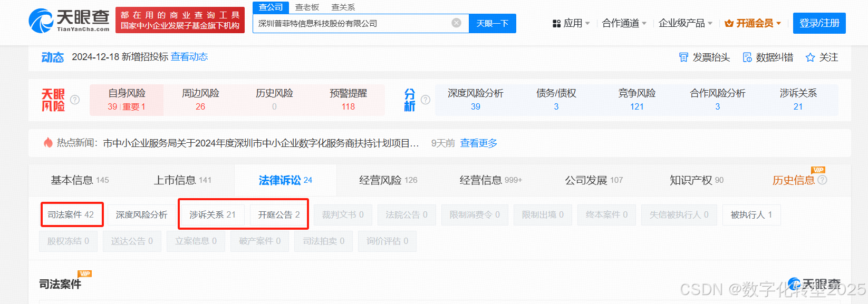868x304 pixels.
Task: Click the 司法案件 42 sub-tab
Action: coord(71,214)
